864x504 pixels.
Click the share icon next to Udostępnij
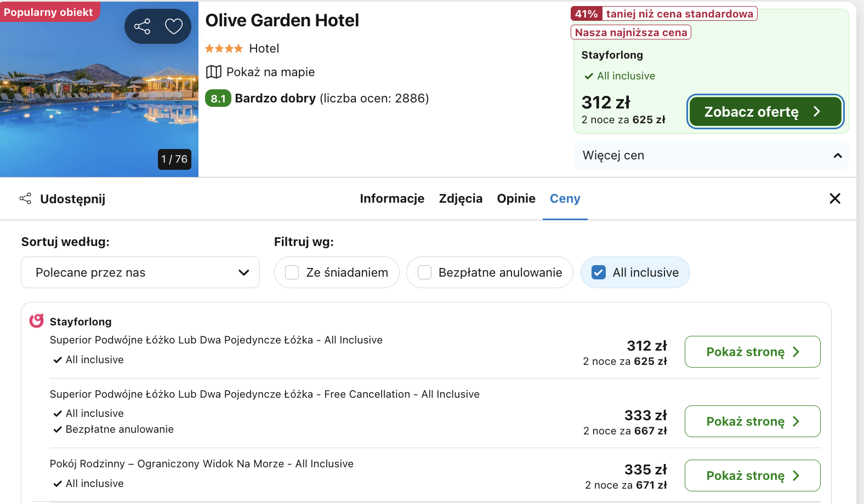tap(25, 198)
